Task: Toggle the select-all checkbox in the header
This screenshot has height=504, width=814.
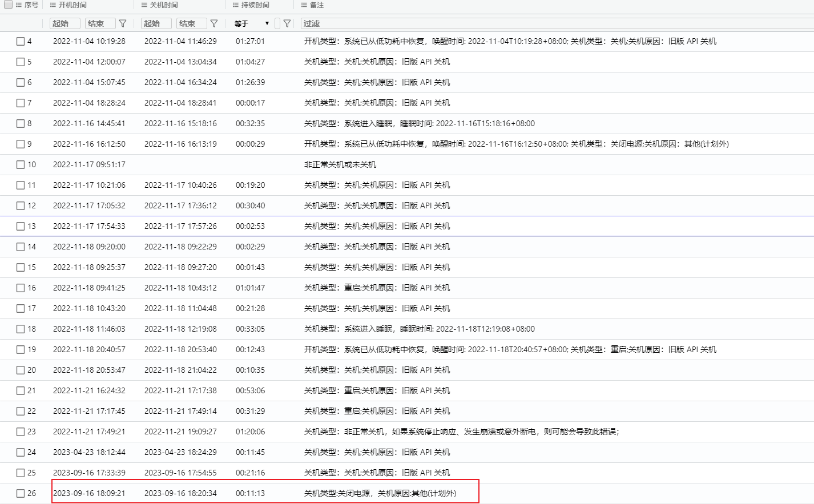Action: coord(8,5)
